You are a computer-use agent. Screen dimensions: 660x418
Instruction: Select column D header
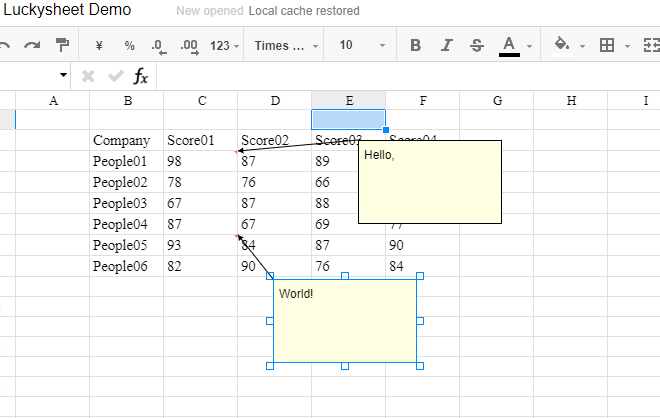pyautogui.click(x=275, y=101)
